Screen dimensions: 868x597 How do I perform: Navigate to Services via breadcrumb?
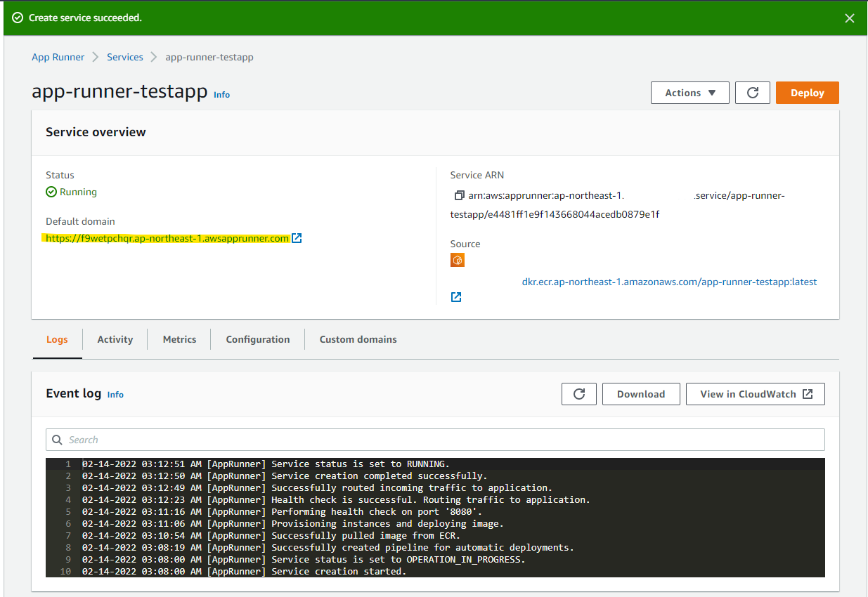point(125,57)
